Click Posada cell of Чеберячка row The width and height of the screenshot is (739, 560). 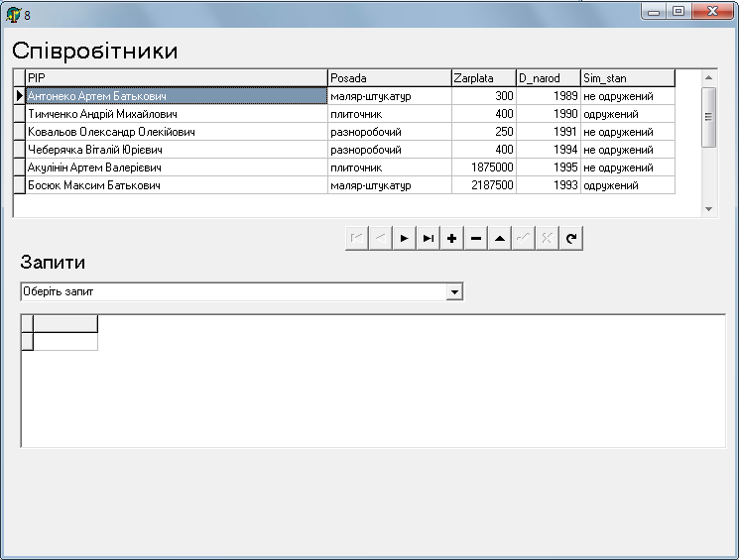[390, 150]
